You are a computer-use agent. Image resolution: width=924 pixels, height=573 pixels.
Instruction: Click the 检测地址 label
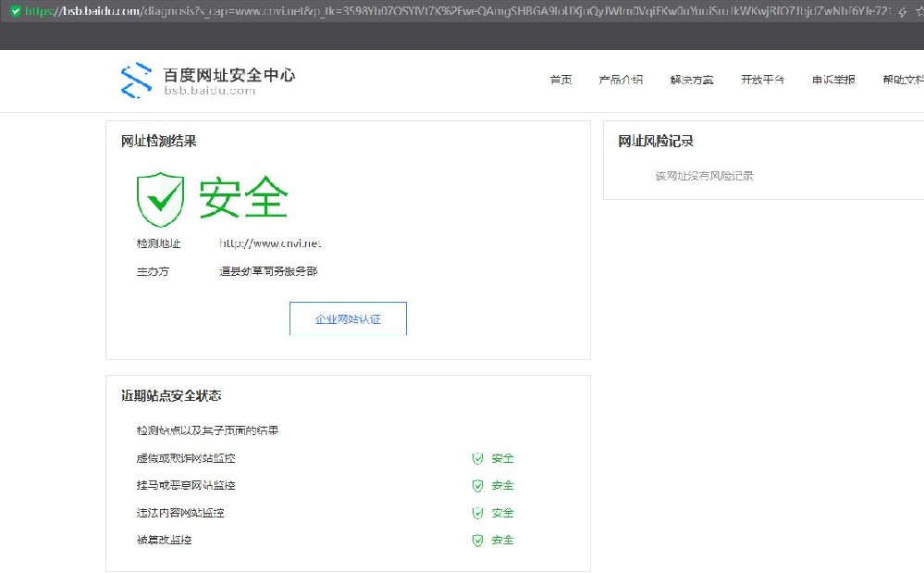coord(158,243)
